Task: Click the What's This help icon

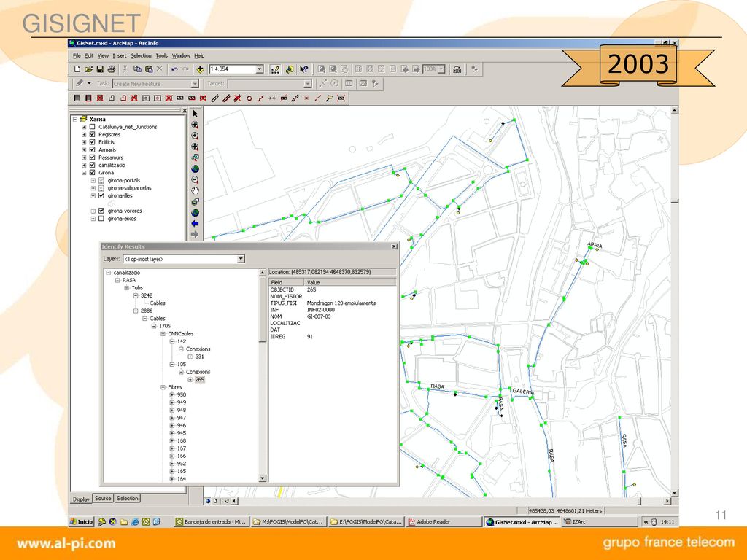Action: 303,69
